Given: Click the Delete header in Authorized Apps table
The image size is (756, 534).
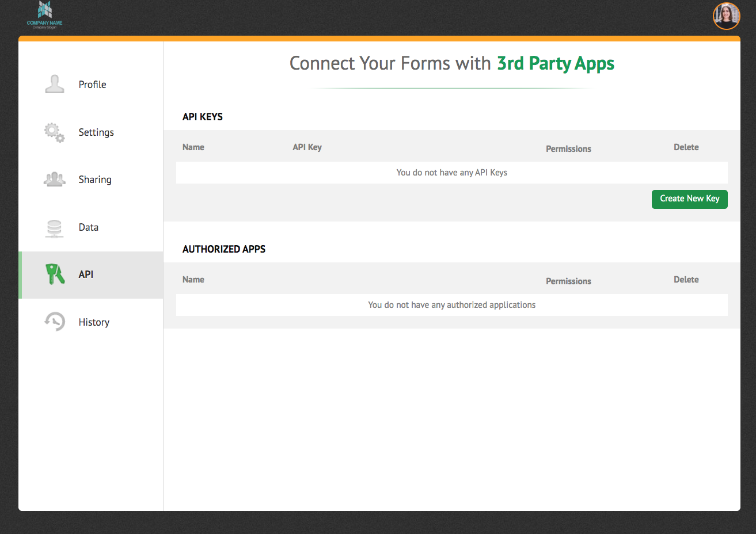Looking at the screenshot, I should pos(686,280).
